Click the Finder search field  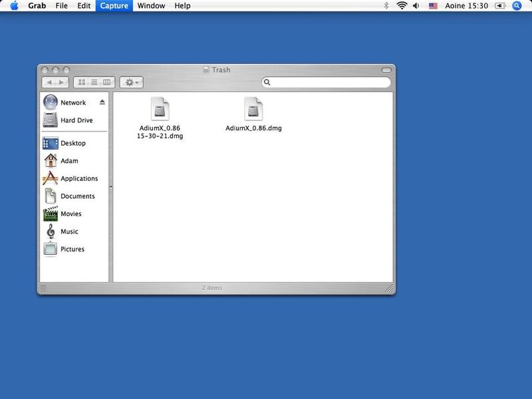coord(329,82)
